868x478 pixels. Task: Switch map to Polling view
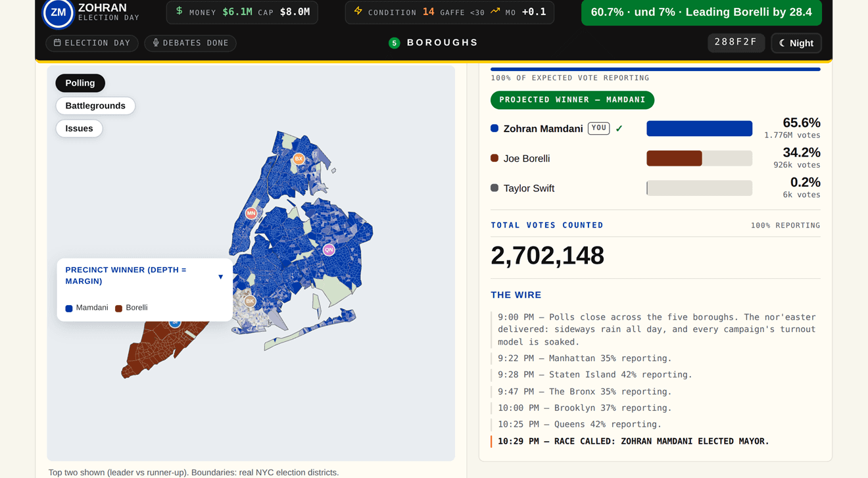coord(80,83)
